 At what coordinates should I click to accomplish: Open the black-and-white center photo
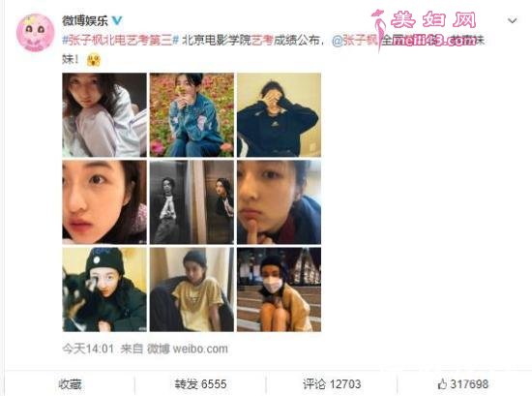coord(192,202)
